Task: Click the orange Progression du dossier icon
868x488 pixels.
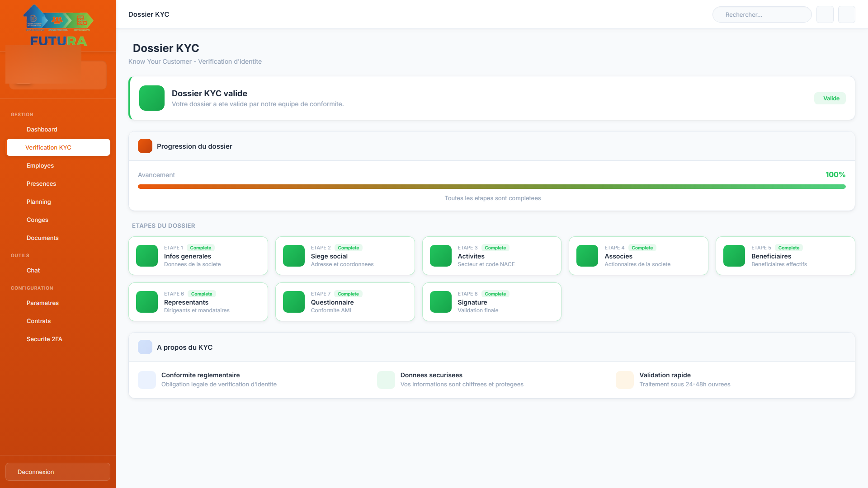Action: [x=145, y=146]
